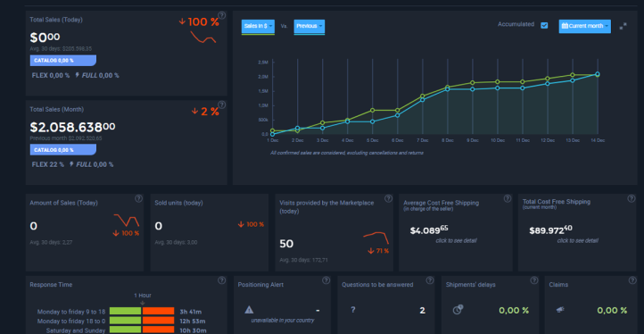The height and width of the screenshot is (334, 644).
Task: Click the $2.058.638 monthly sales value
Action: click(x=73, y=127)
